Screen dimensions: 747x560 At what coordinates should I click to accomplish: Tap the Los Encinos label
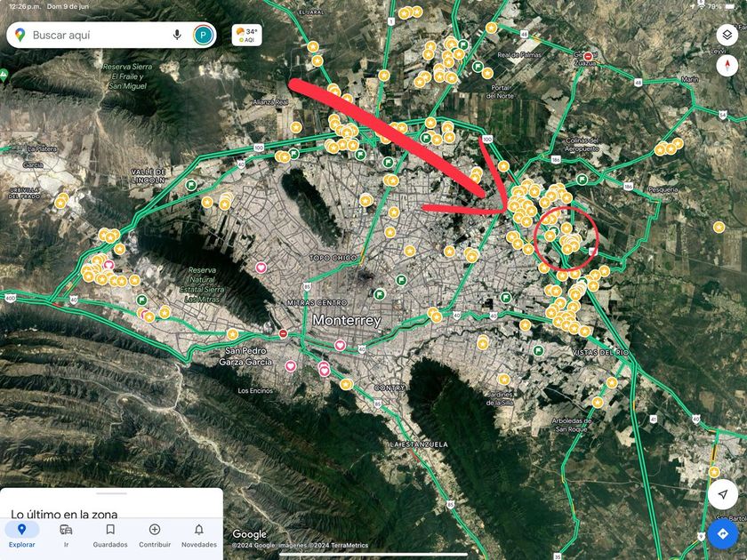point(255,390)
